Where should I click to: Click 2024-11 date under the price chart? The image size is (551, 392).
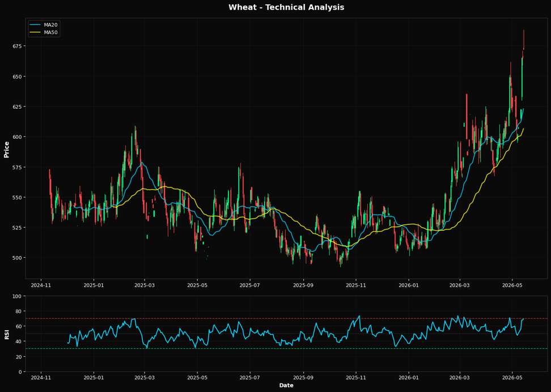[41, 285]
